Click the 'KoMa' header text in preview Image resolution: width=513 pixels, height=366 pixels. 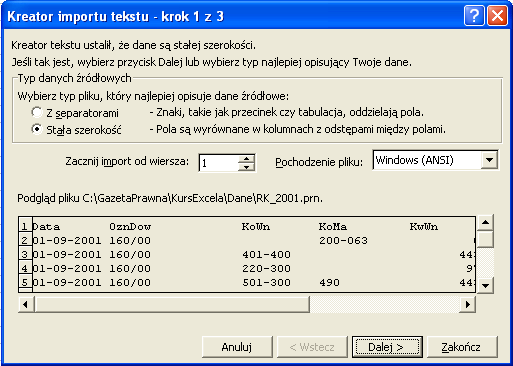tap(333, 227)
